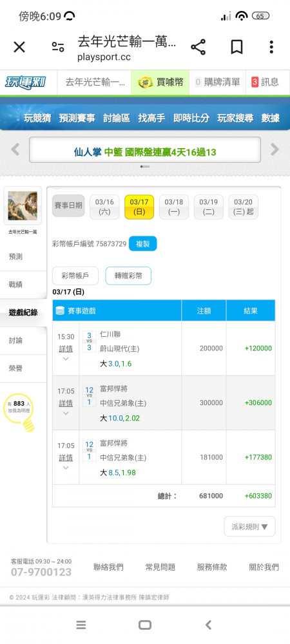The height and width of the screenshot is (644, 290).
Task: Bookmark this page with the bookmark icon
Action: [x=237, y=47]
